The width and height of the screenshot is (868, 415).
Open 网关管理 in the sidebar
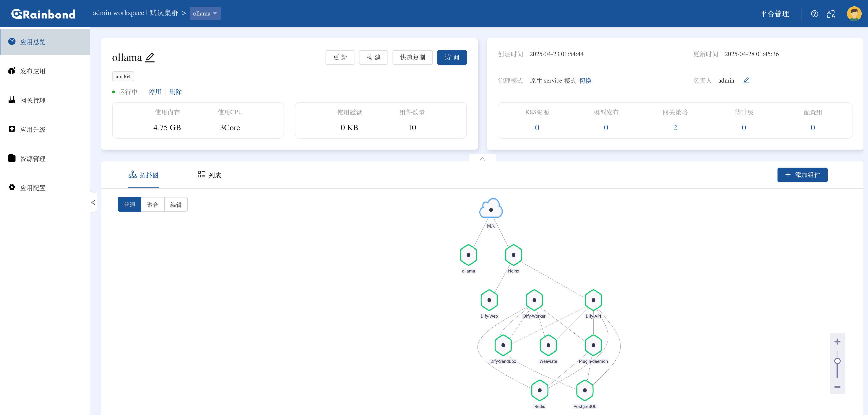33,101
